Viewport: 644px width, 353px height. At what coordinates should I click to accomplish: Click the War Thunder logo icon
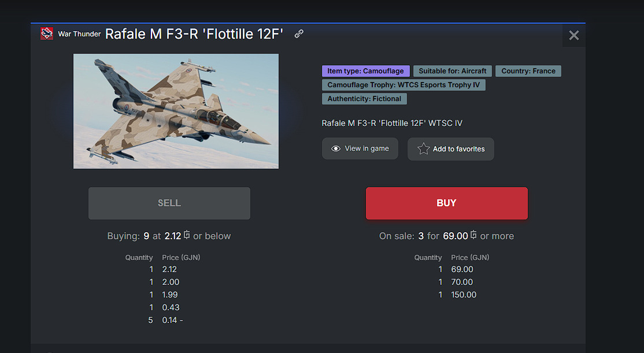tap(47, 34)
